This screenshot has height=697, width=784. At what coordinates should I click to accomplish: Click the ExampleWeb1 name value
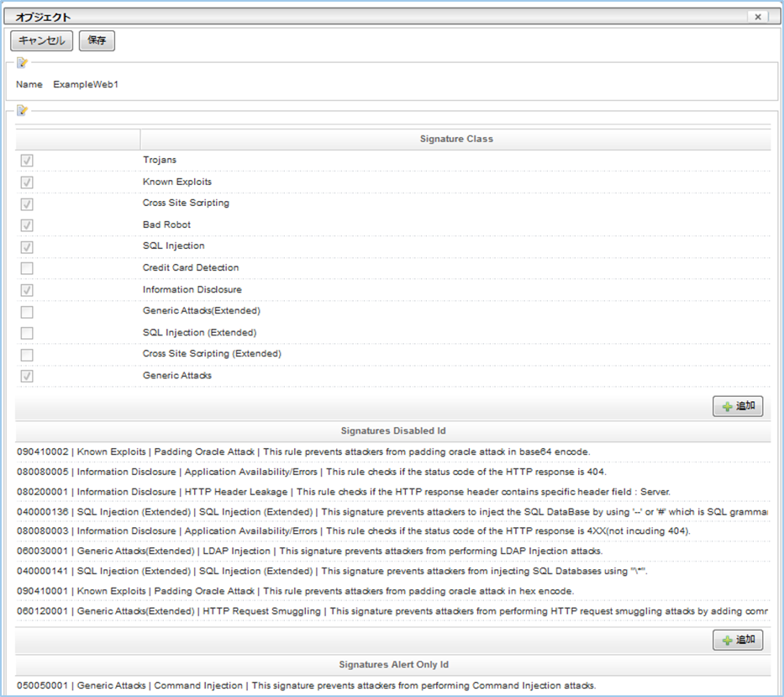point(86,85)
